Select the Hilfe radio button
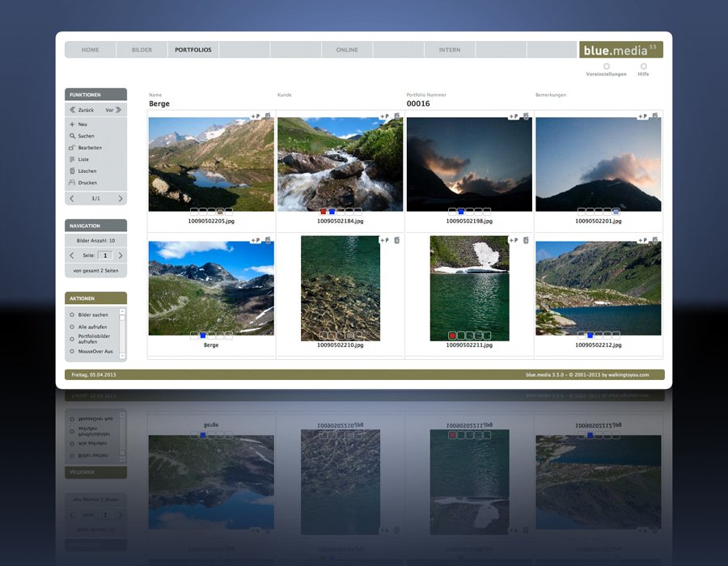 coord(644,66)
